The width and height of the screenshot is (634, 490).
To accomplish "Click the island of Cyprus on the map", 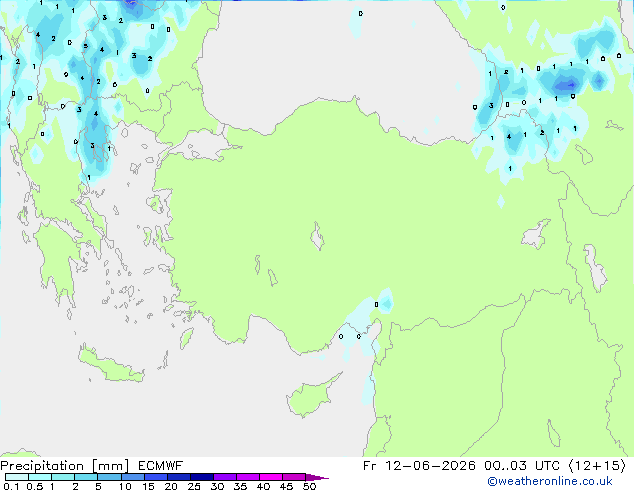I will (x=309, y=397).
